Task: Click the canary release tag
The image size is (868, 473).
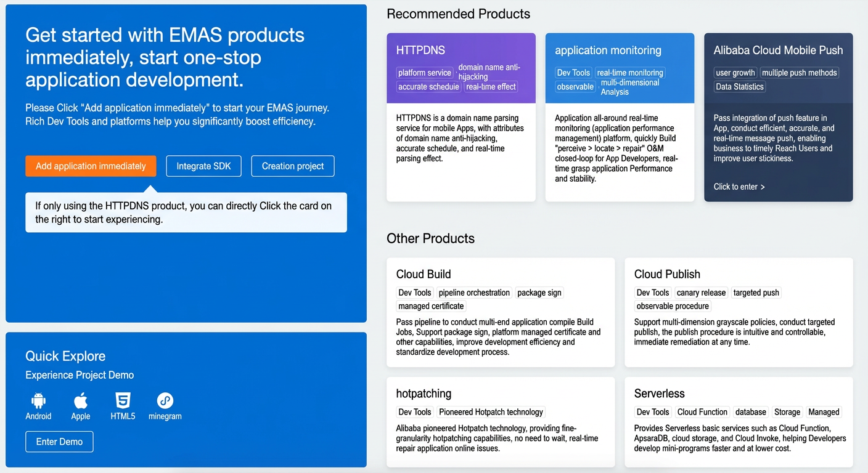Action: point(701,293)
